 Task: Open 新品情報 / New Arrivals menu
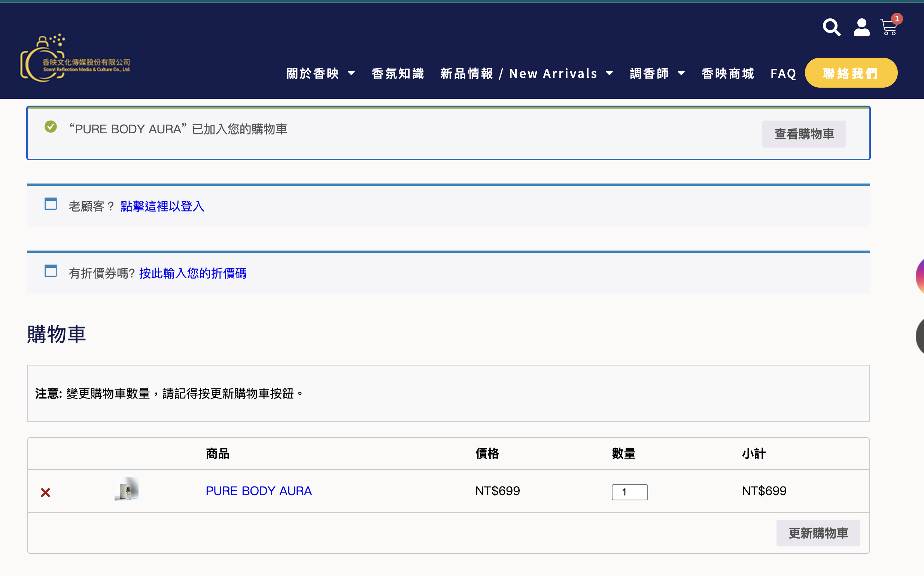[x=519, y=73]
